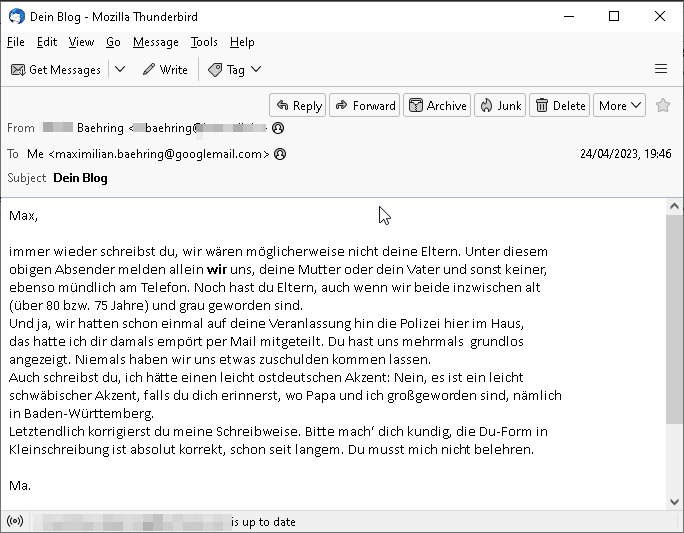Click the scrollbar down arrow
The width and height of the screenshot is (684, 533).
(674, 502)
